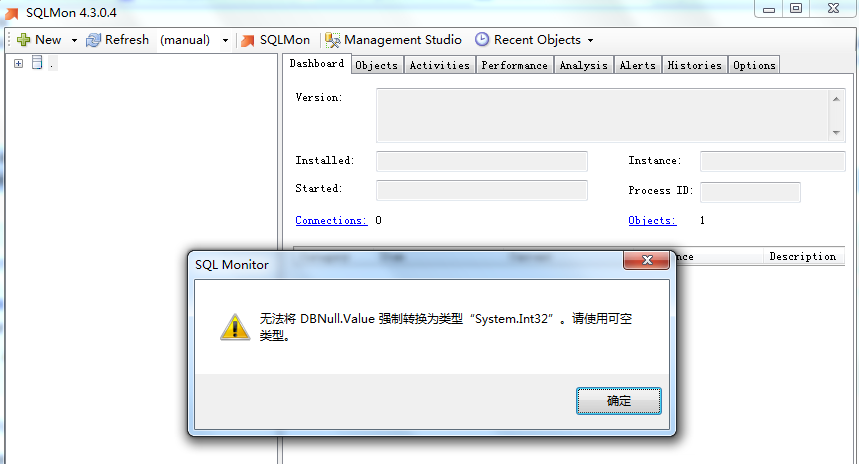This screenshot has width=859, height=464.
Task: Expand the Recent Objects dropdown arrow
Action: tap(590, 41)
